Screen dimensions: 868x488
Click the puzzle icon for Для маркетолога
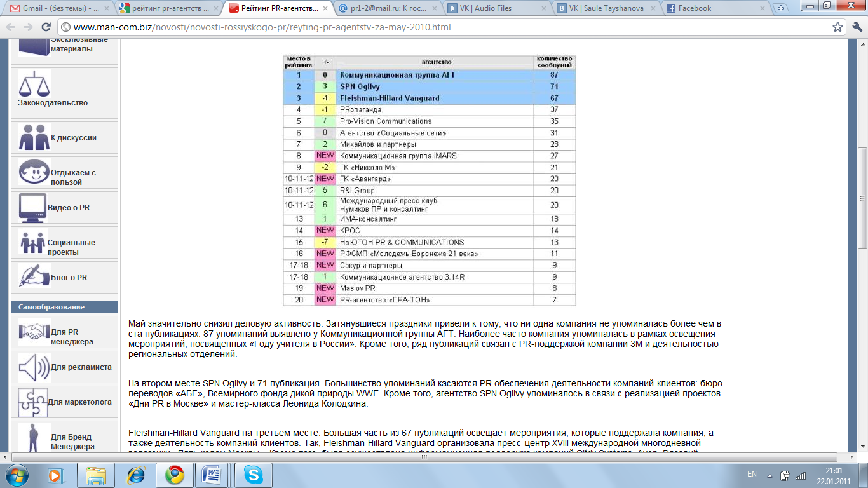[x=32, y=402]
